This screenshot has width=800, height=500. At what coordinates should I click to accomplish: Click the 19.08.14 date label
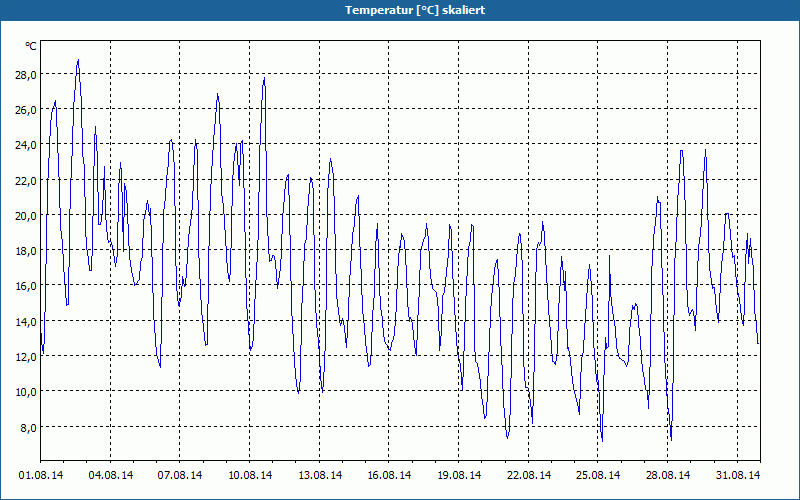click(x=459, y=475)
